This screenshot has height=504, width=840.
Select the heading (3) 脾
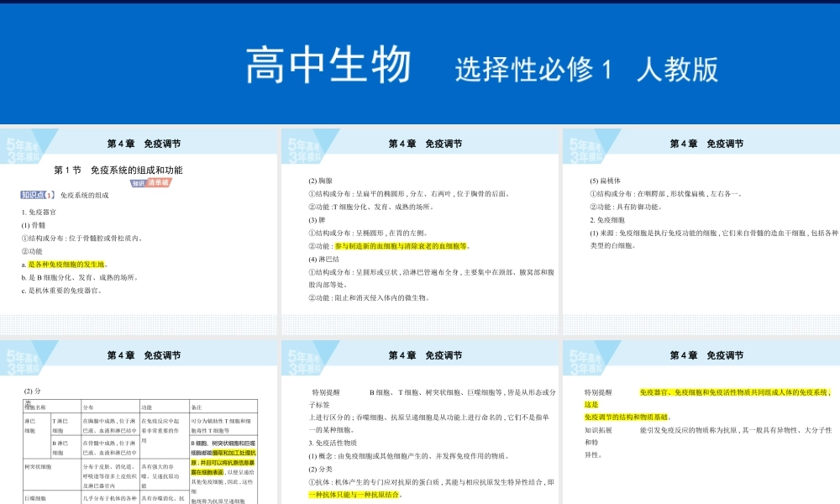click(317, 220)
